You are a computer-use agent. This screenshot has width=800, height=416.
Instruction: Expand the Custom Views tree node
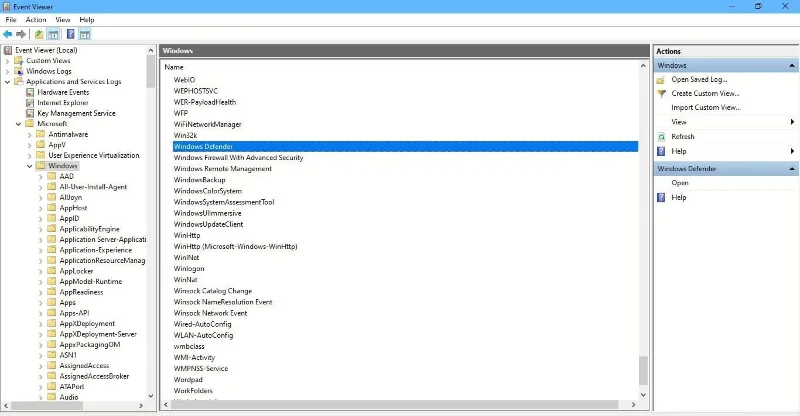(x=7, y=61)
